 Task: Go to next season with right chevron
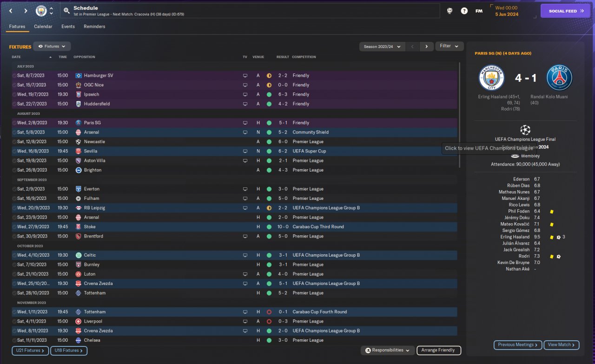[x=426, y=46]
